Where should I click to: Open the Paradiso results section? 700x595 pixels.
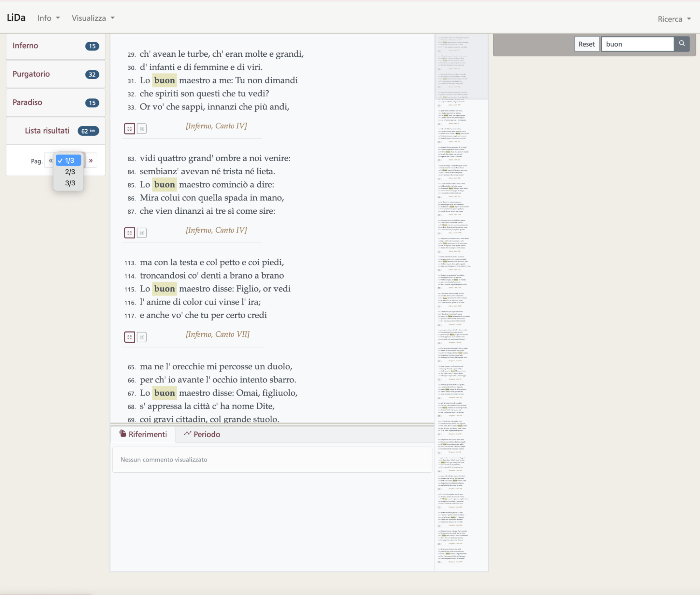coord(56,103)
